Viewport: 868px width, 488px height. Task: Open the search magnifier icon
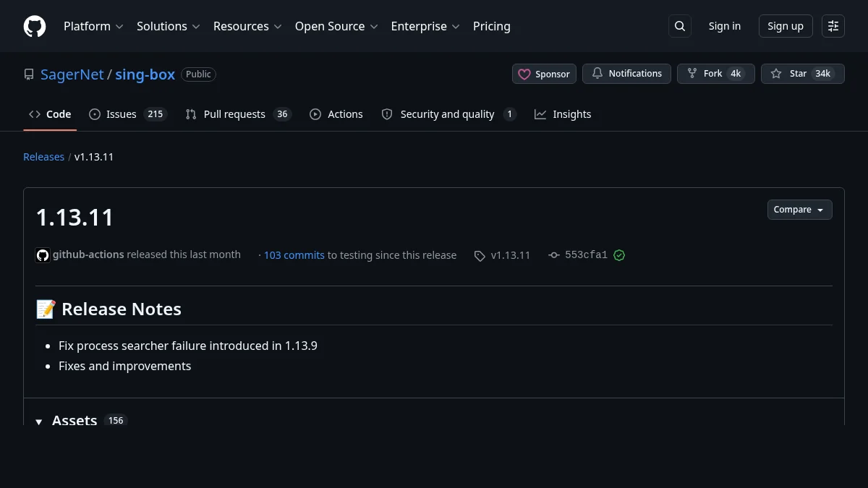point(680,26)
